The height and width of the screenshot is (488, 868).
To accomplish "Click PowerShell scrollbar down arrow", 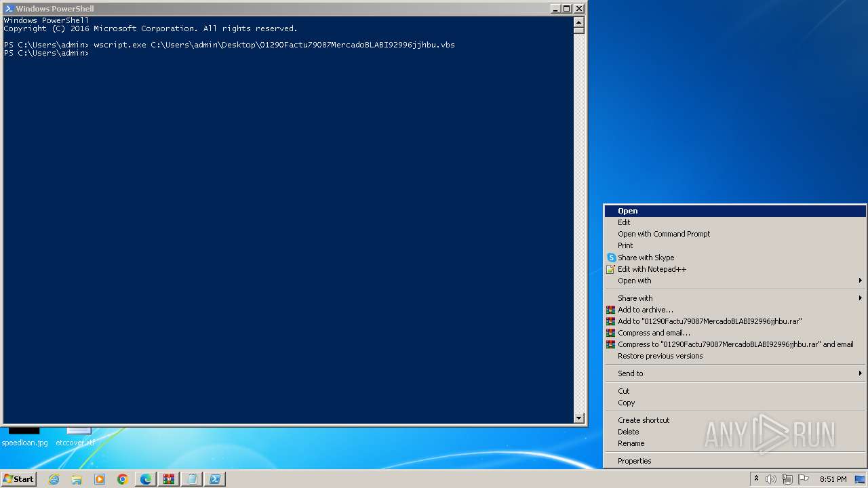I will point(579,418).
